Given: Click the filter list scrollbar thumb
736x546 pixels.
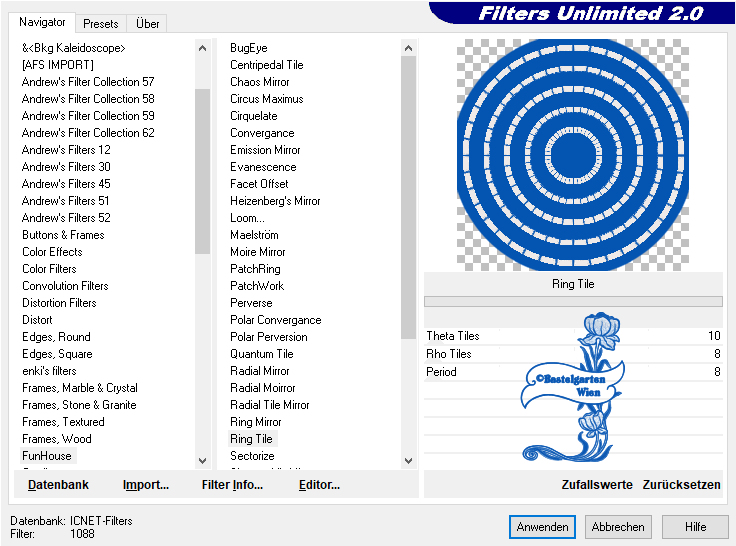Looking at the screenshot, I should 408,197.
